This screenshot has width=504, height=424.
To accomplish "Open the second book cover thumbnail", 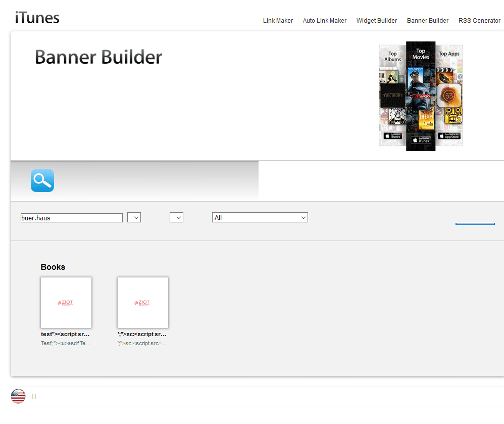I will click(143, 303).
